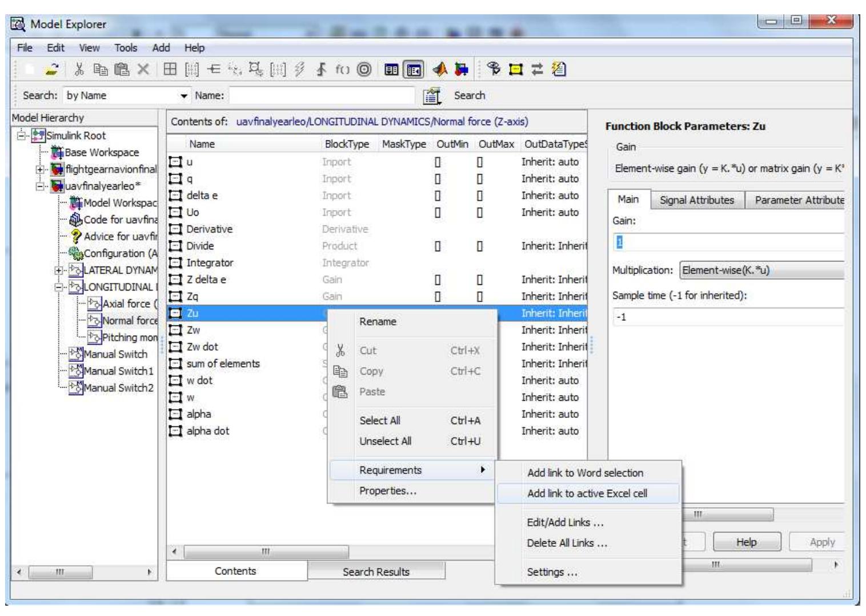The image size is (866, 616).
Task: Click the MATLAB logo toolbar icon
Action: (440, 70)
